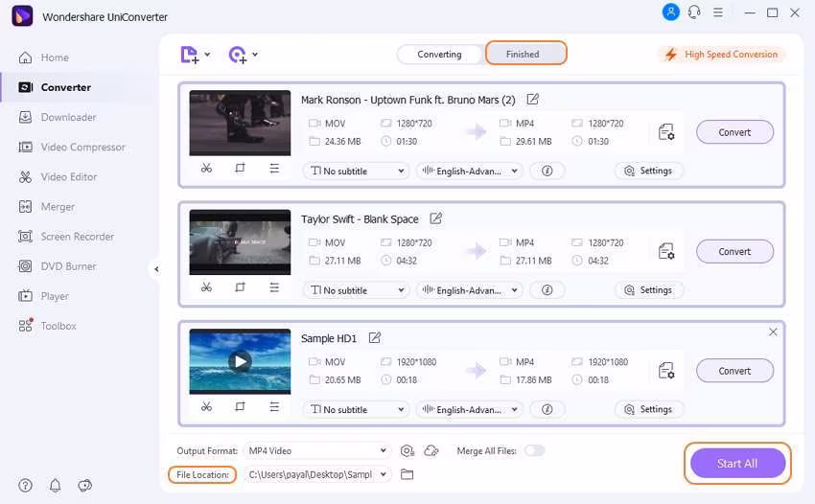Open the Output Format MP4 Video dropdown

[316, 450]
